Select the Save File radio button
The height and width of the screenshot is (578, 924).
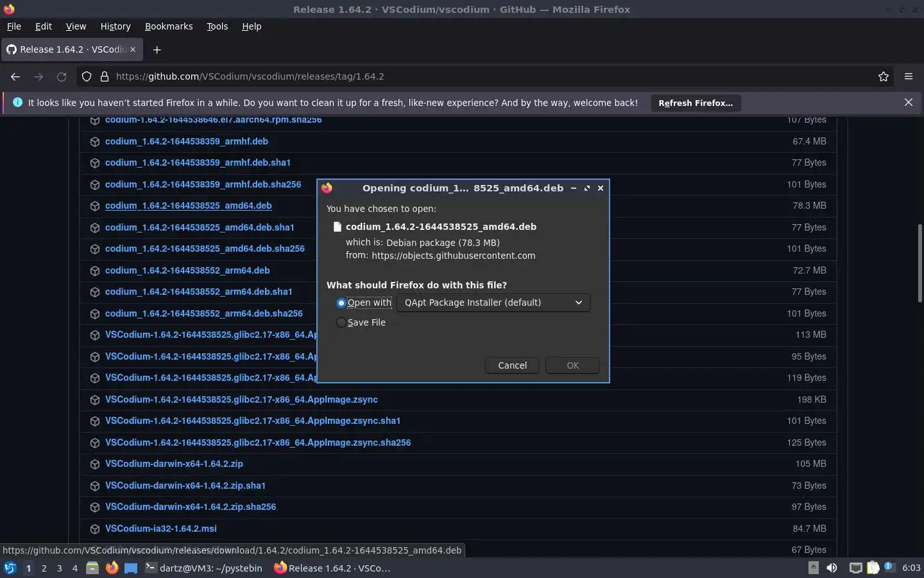point(341,322)
